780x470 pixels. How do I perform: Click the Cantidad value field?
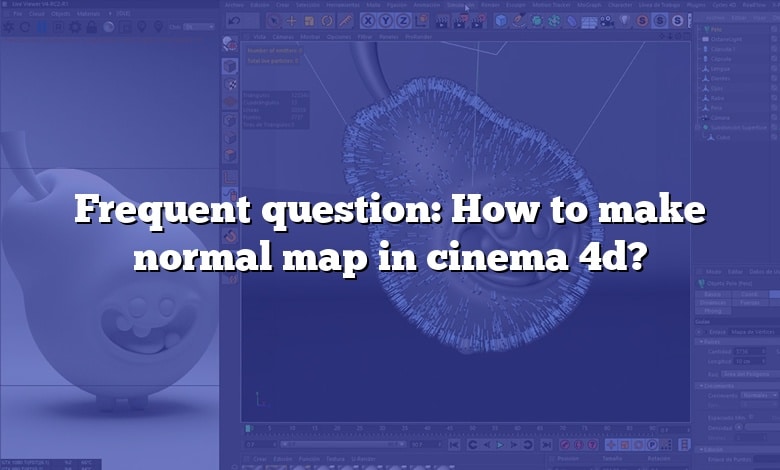tap(750, 351)
